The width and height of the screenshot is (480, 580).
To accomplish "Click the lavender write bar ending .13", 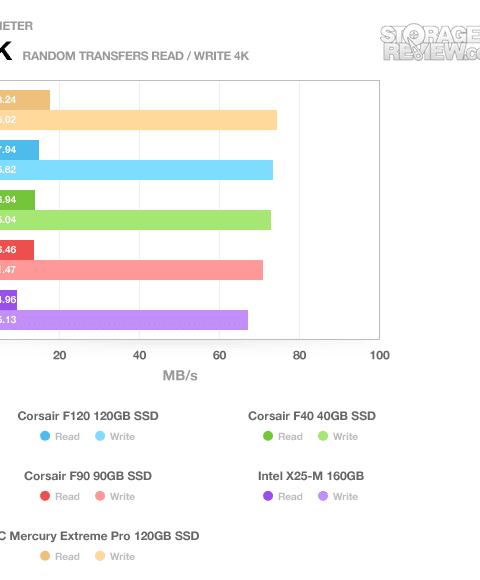I will tap(124, 320).
